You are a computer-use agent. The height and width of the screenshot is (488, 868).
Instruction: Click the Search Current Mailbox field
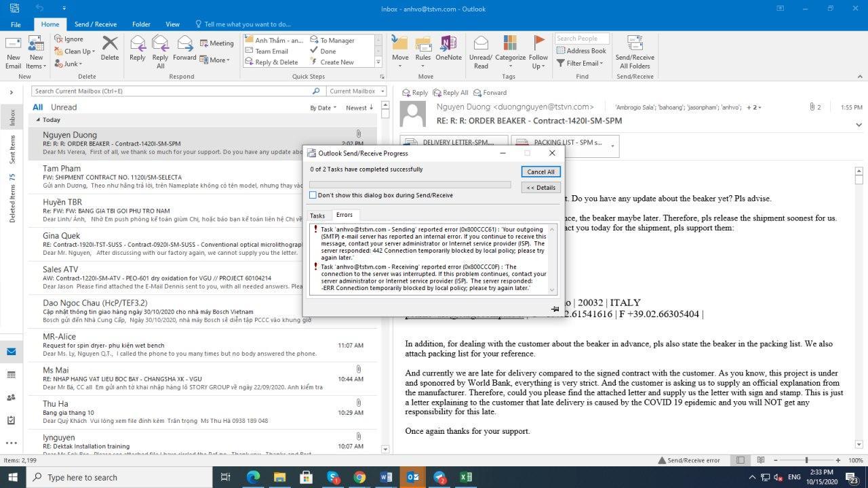coord(178,91)
